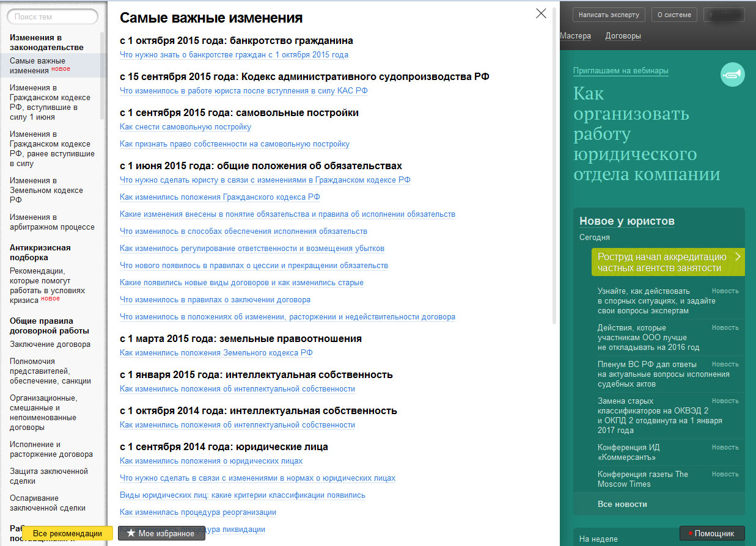756x546 pixels.
Task: Open the 'О системе' button
Action: (x=674, y=15)
